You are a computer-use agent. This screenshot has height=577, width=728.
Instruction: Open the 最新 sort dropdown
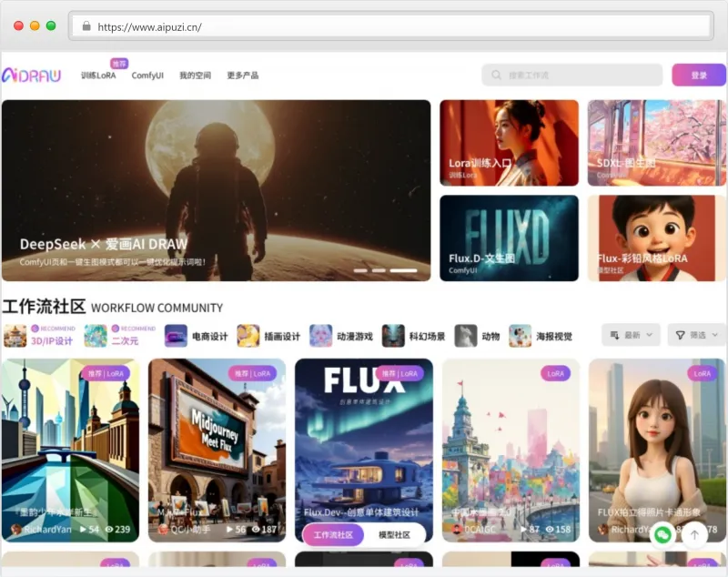[631, 335]
